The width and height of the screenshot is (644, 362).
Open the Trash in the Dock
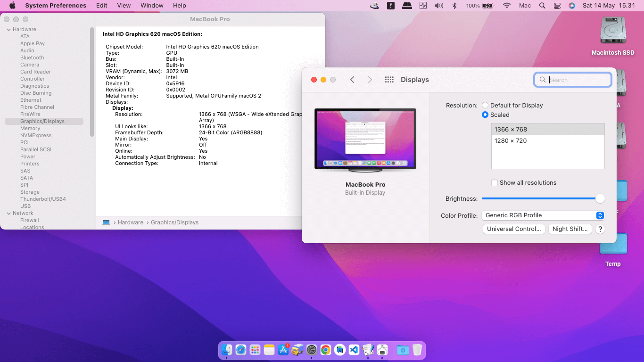click(x=417, y=350)
